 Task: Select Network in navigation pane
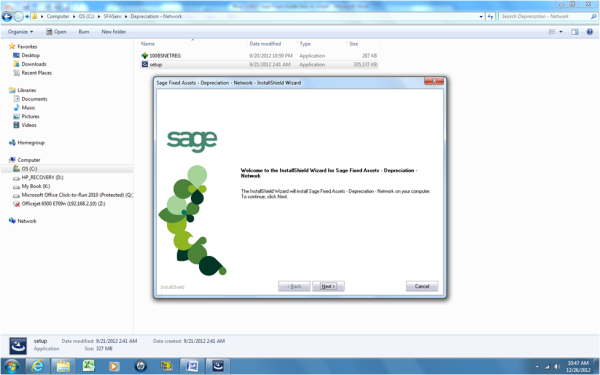(27, 221)
